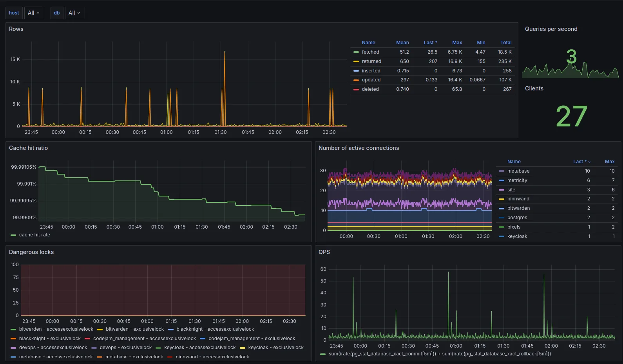Toggle bitwarden - accessexclusivelock series visibility
This screenshot has height=364, width=623.
(56, 329)
